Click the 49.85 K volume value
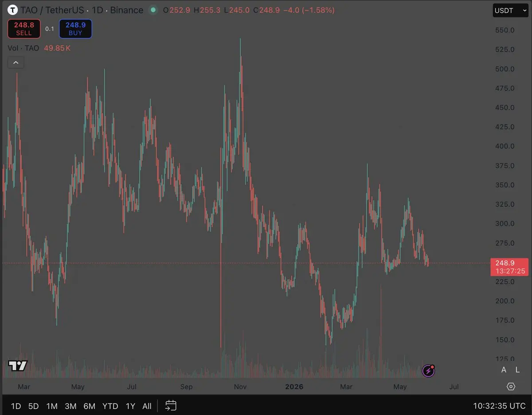The height and width of the screenshot is (415, 532). coord(57,48)
